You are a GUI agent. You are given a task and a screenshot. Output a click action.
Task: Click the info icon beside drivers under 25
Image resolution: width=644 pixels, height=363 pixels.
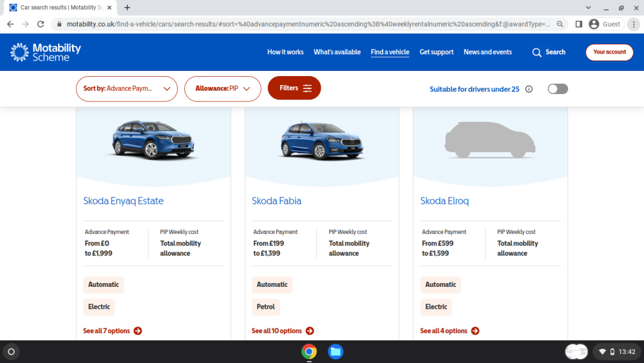tap(529, 89)
